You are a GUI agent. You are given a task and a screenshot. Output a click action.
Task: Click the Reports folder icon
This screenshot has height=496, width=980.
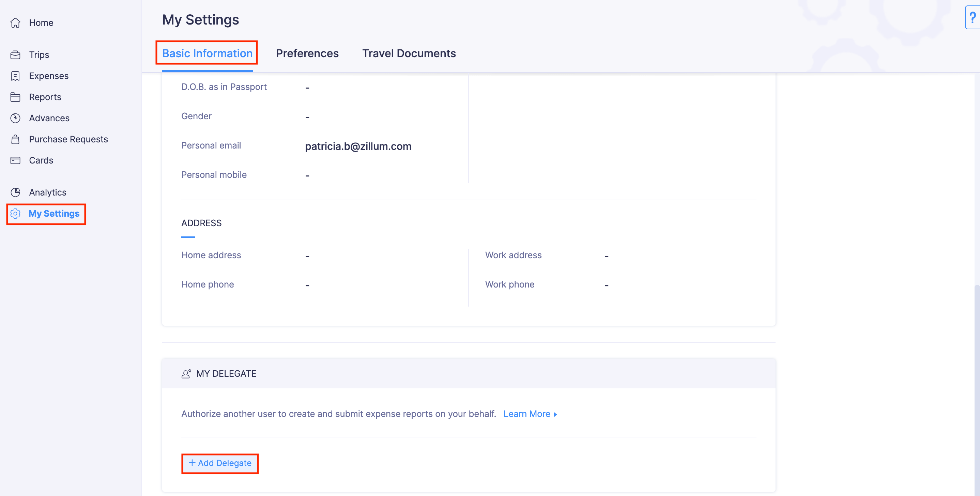point(15,97)
